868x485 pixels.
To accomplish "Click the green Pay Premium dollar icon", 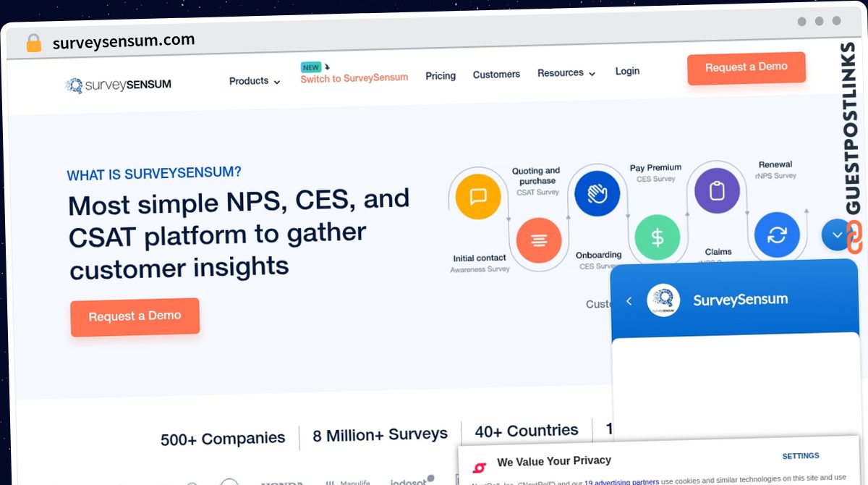I will (x=658, y=237).
